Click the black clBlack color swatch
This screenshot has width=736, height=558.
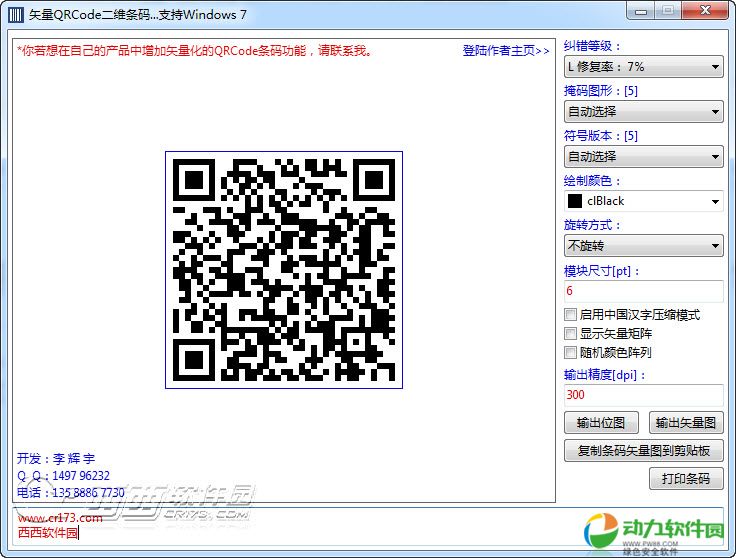pos(575,202)
